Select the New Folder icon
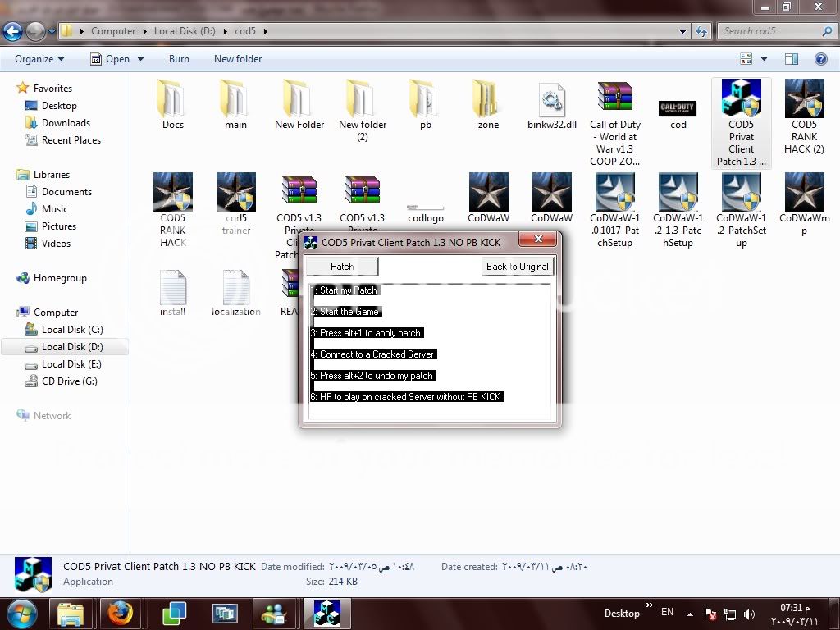The width and height of the screenshot is (840, 630). (x=299, y=105)
